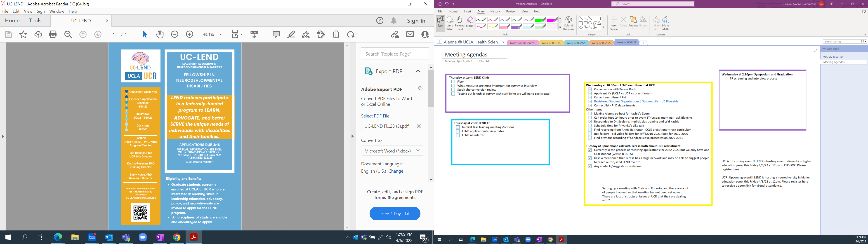Check 'TP screening and interview process' checkbox
Screen dimensions: 868x244
(x=725, y=79)
